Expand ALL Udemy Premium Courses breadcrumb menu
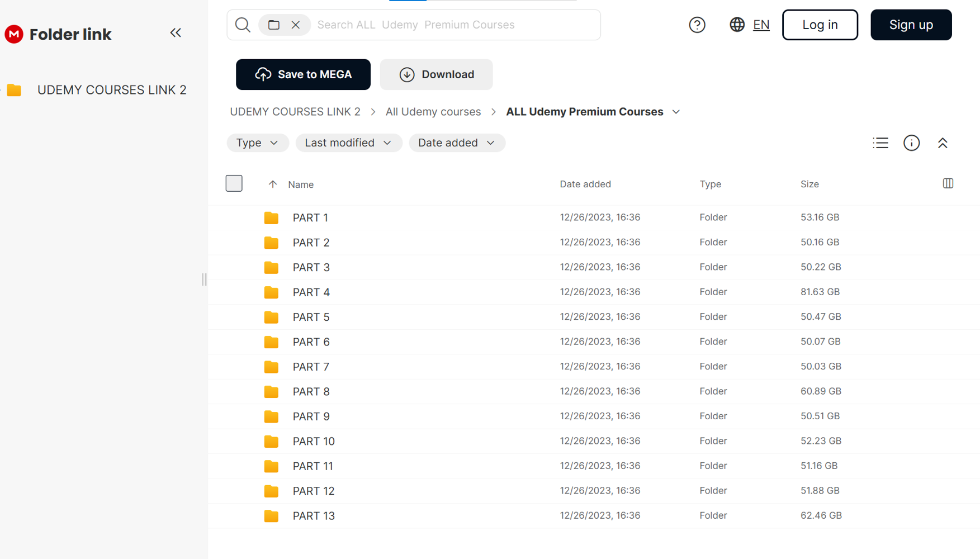This screenshot has width=980, height=559. coord(676,112)
